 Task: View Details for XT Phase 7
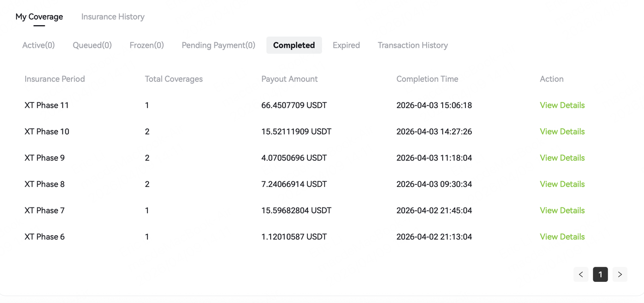pyautogui.click(x=562, y=211)
